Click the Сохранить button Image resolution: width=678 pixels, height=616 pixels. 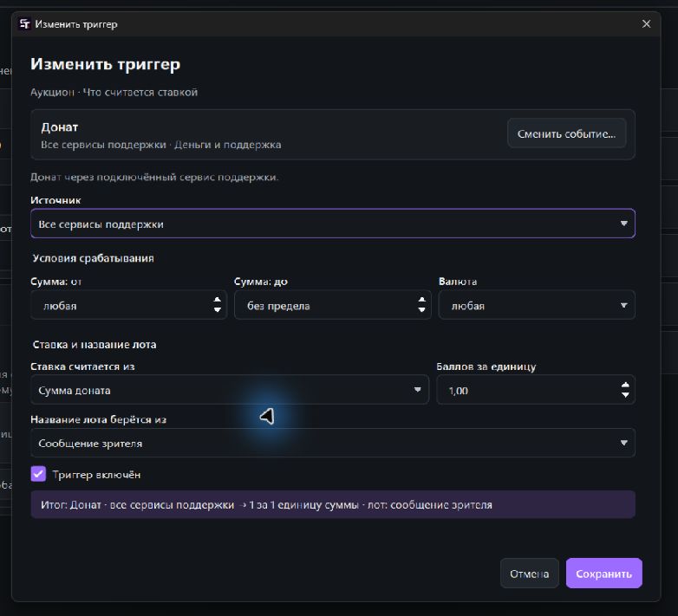[603, 574]
